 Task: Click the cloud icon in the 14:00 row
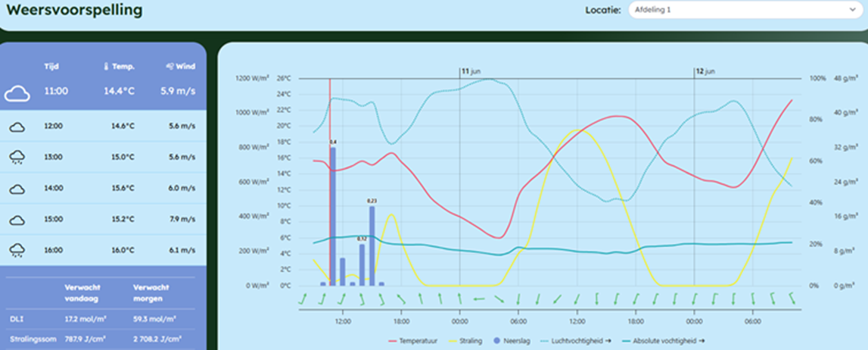tap(17, 189)
